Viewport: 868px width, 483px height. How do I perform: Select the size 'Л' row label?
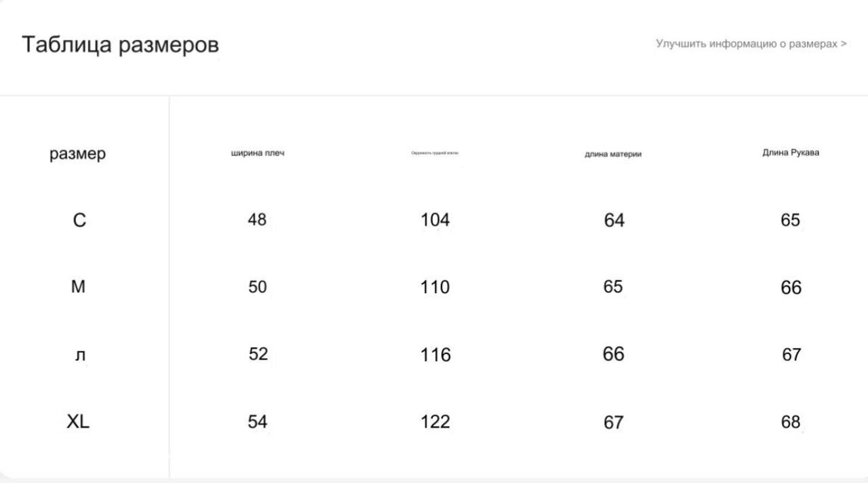click(x=80, y=355)
